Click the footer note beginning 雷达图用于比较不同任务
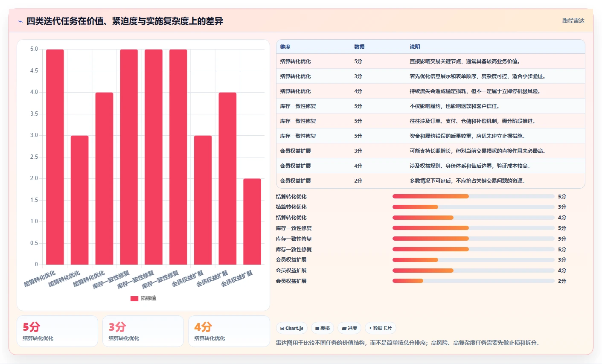The width and height of the screenshot is (602, 364). tap(407, 343)
